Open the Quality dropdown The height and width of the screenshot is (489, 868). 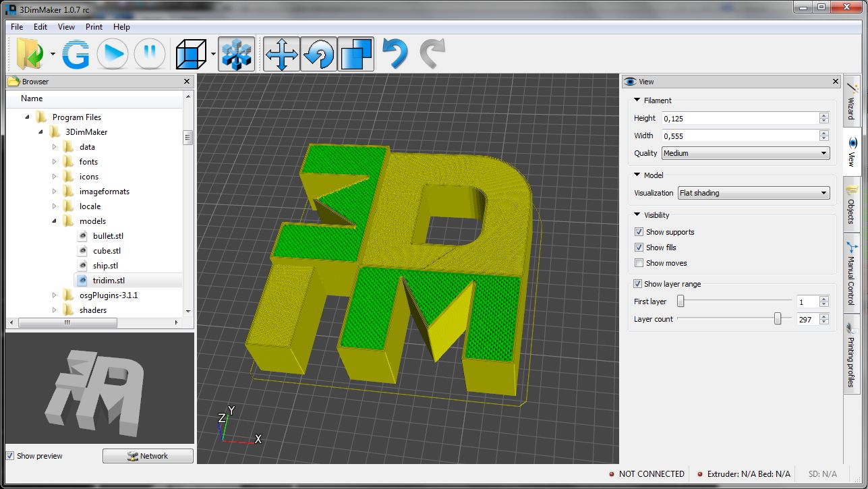pyautogui.click(x=745, y=153)
